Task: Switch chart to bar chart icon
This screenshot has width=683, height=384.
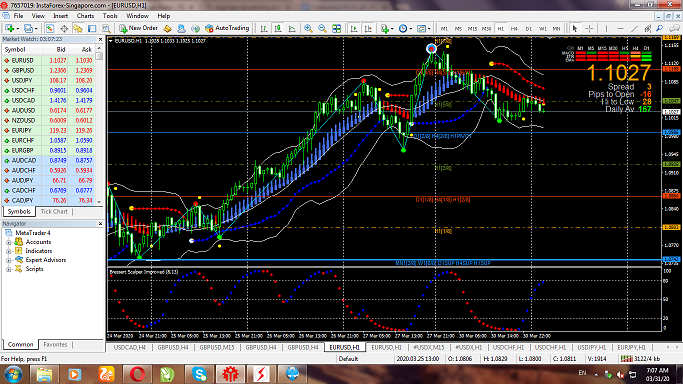Action: [264, 28]
